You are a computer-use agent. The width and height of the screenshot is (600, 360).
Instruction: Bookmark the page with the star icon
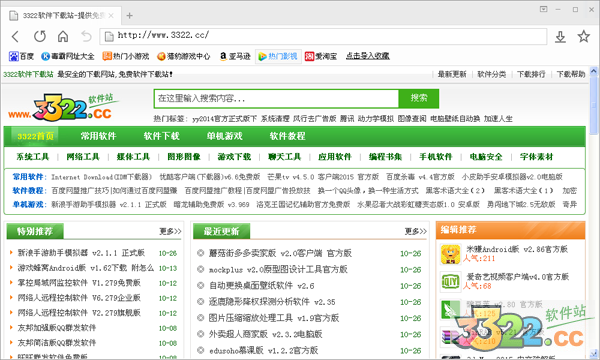click(x=584, y=36)
